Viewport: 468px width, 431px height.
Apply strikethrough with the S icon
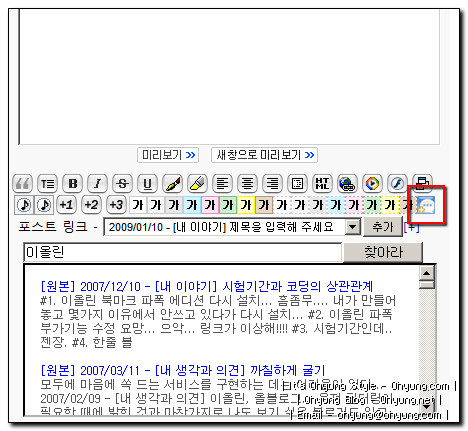coord(122,184)
